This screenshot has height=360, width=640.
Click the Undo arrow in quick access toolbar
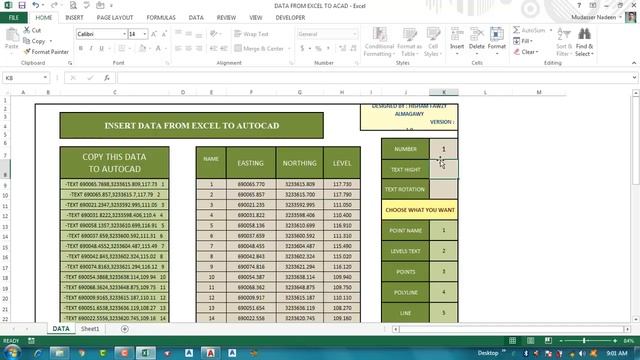tap(36, 5)
